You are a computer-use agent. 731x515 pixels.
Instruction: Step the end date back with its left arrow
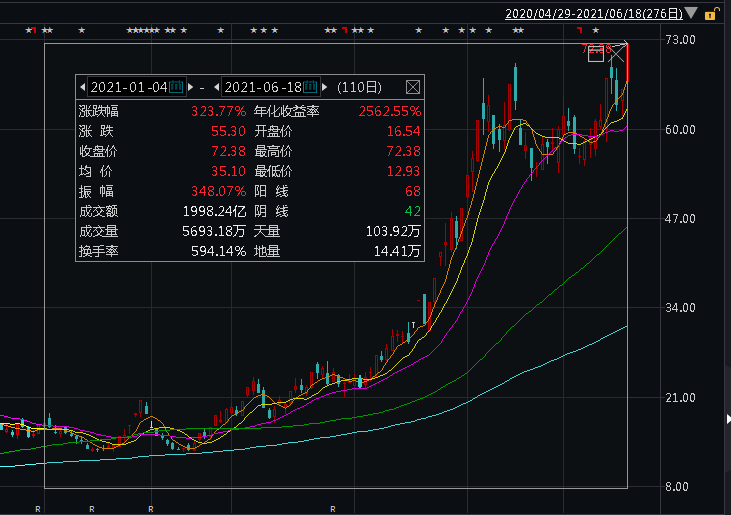216,87
